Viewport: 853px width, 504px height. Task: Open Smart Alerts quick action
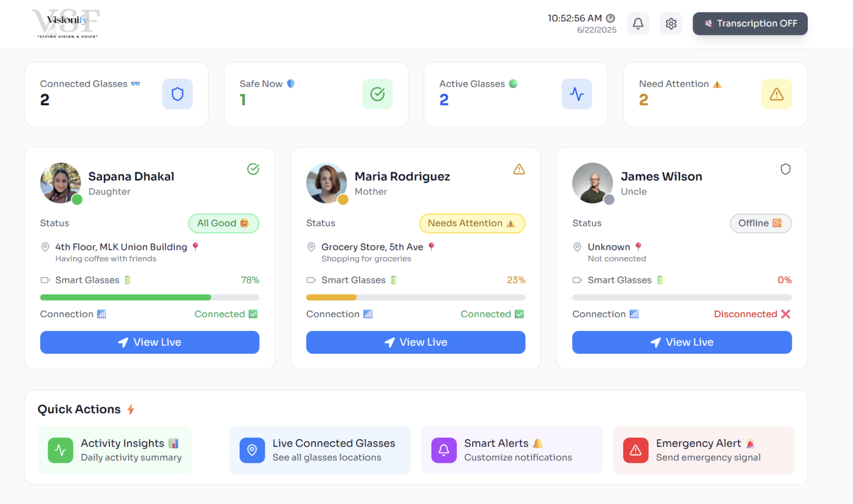click(x=511, y=450)
